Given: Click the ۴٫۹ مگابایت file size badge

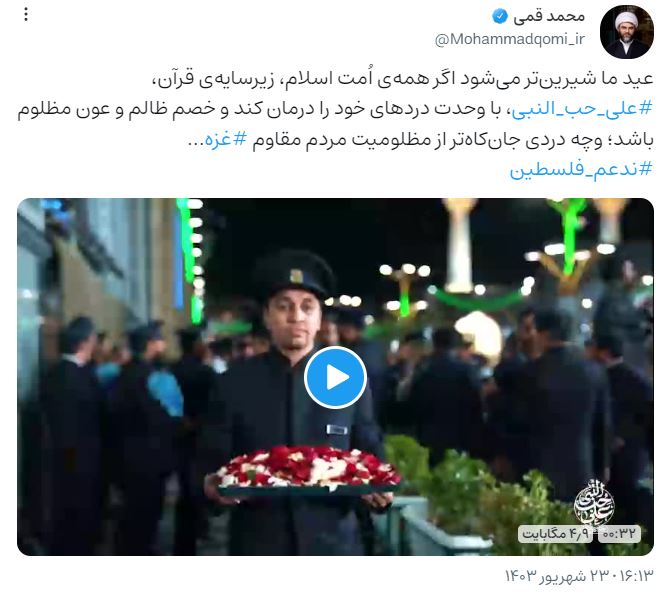Looking at the screenshot, I should (x=557, y=533).
